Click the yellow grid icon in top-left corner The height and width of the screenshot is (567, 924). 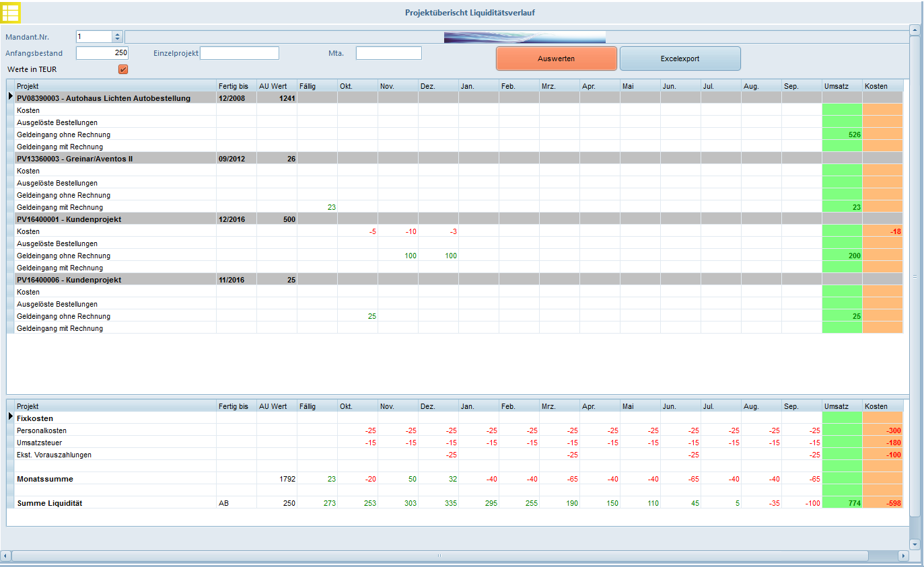[11, 12]
